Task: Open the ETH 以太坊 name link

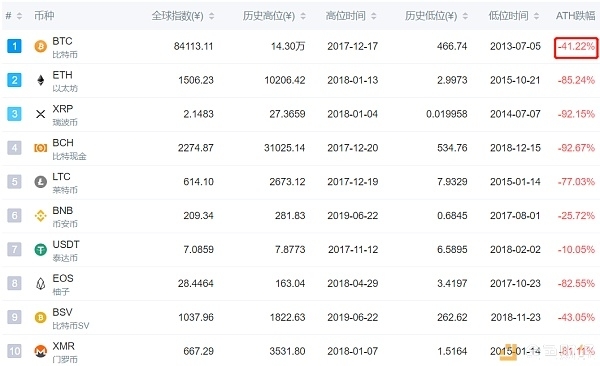Action: [65, 81]
